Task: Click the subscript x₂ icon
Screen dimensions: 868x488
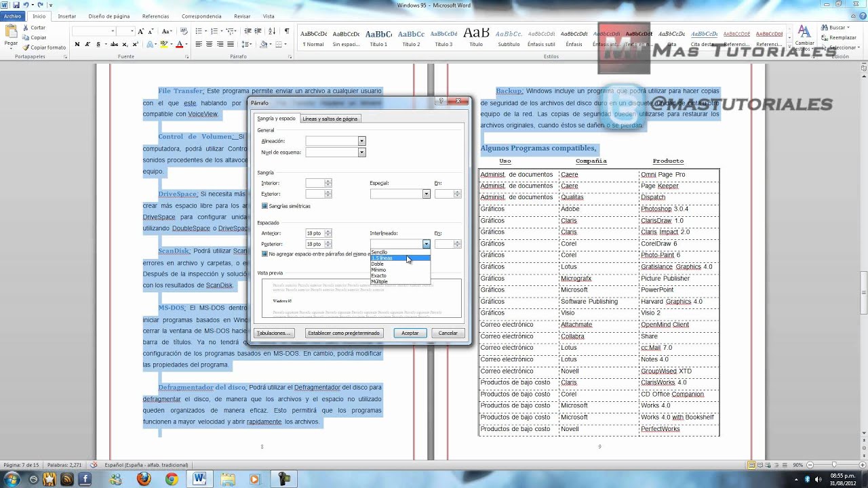Action: tap(125, 44)
